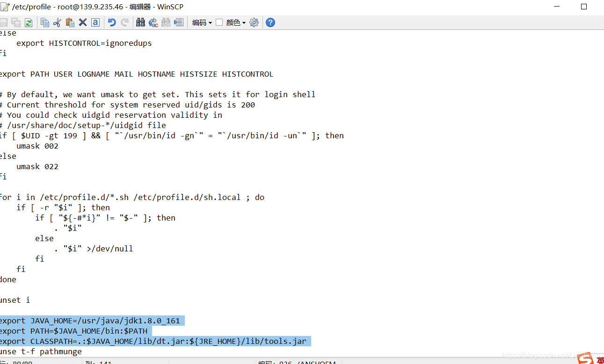Cut selection with the scissors icon
This screenshot has height=364, width=604.
58,22
